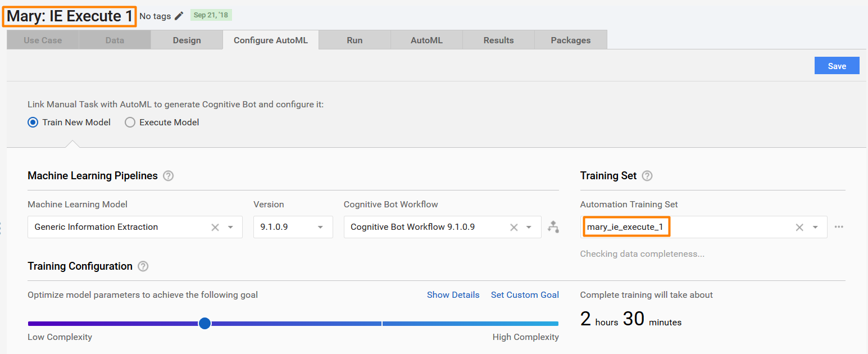Open Training Set help icon
Viewport: 868px width, 354px height.
(x=647, y=176)
